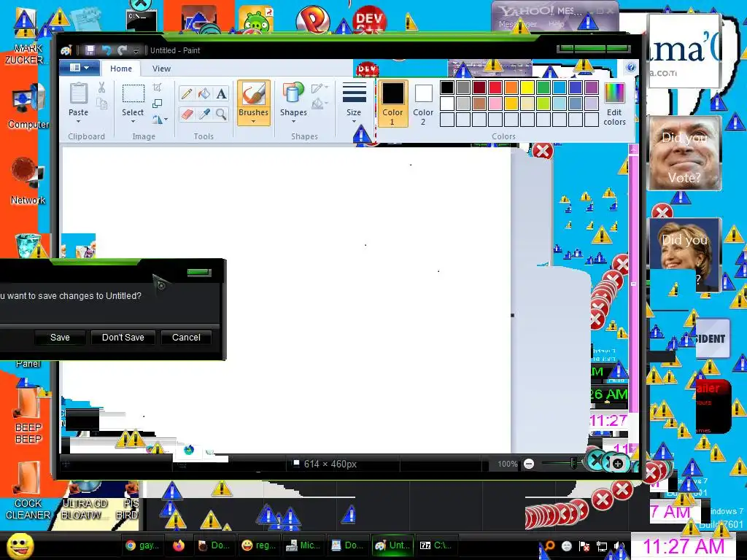Click the zoom slider handle
This screenshot has height=560, width=747.
coord(573,463)
